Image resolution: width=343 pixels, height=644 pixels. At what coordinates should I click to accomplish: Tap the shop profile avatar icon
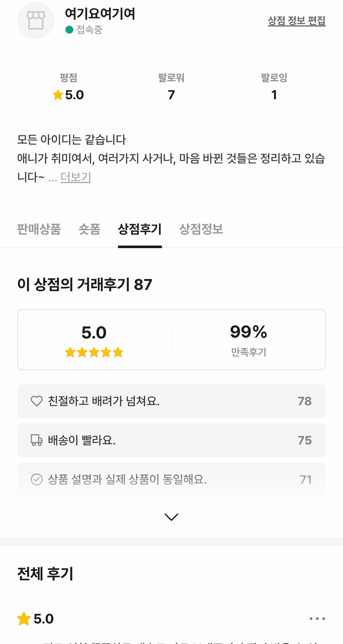click(36, 21)
